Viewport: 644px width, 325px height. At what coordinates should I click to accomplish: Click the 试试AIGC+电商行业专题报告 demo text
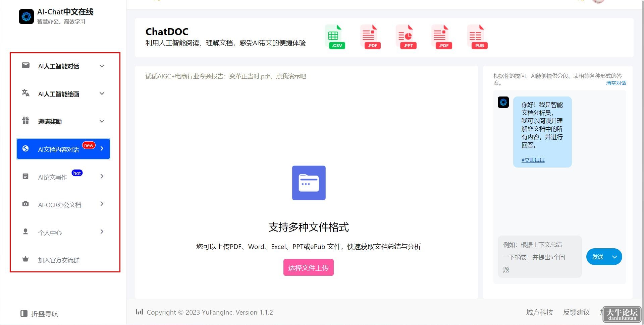(226, 76)
